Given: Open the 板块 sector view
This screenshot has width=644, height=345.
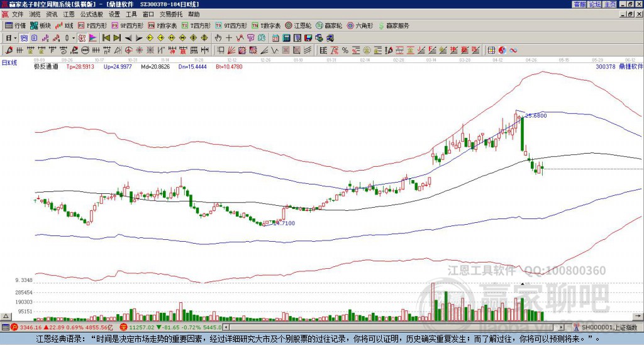Looking at the screenshot, I should coord(41,25).
